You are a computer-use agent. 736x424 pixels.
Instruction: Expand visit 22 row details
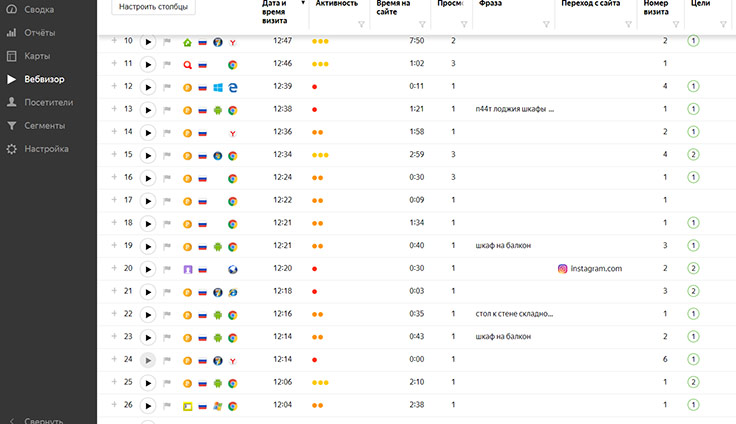[x=114, y=314]
